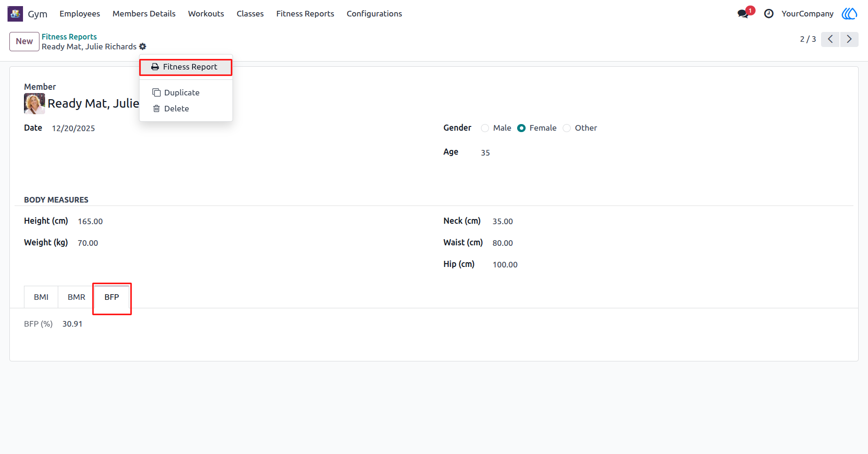Select the Other gender radio button
868x454 pixels.
pos(567,128)
